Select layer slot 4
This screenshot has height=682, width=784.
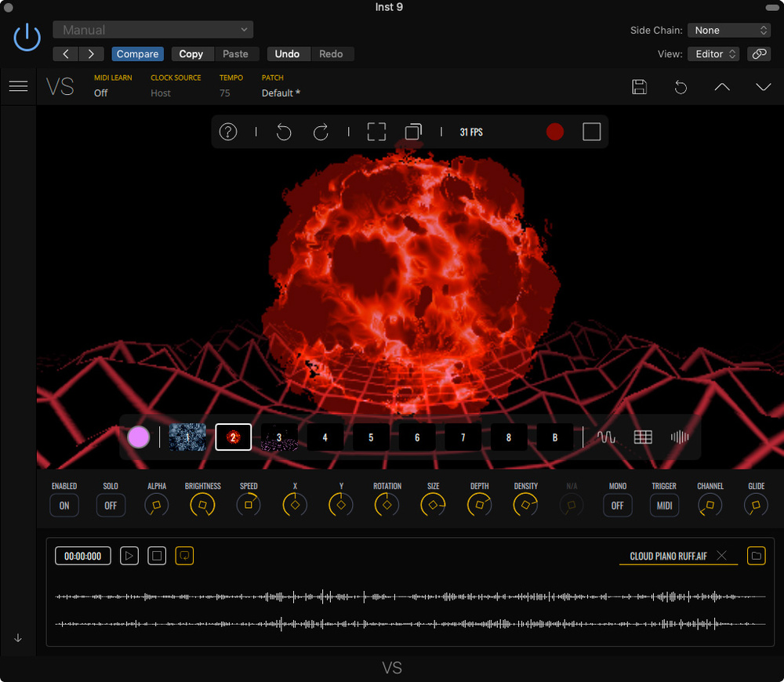[x=325, y=437]
